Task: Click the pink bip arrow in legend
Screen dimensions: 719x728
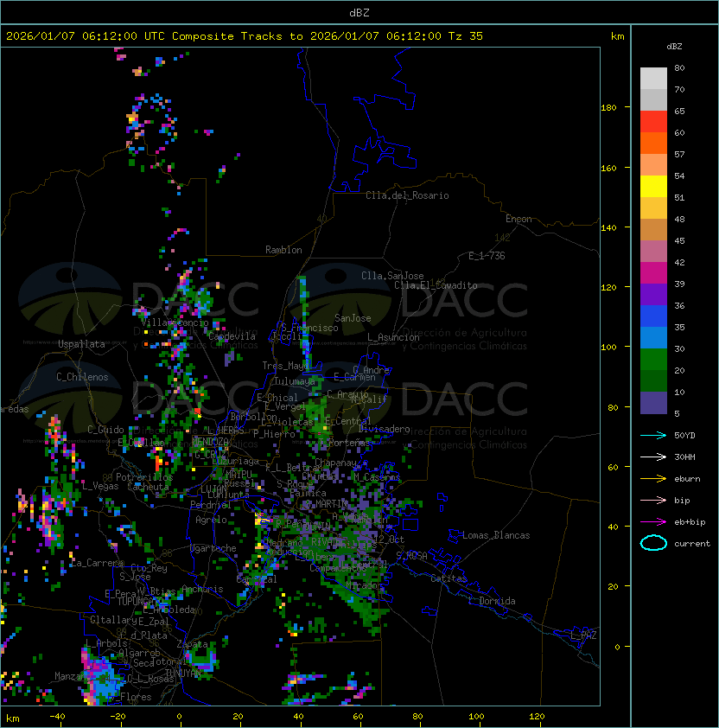Action: coord(653,500)
